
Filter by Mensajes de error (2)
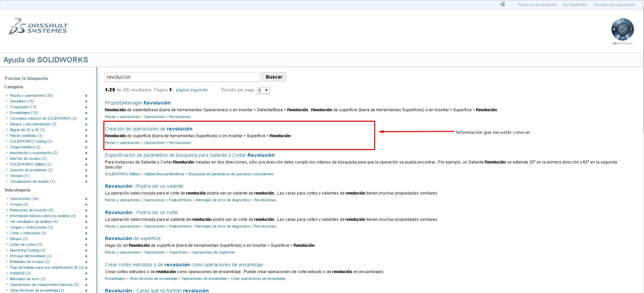tap(28, 279)
